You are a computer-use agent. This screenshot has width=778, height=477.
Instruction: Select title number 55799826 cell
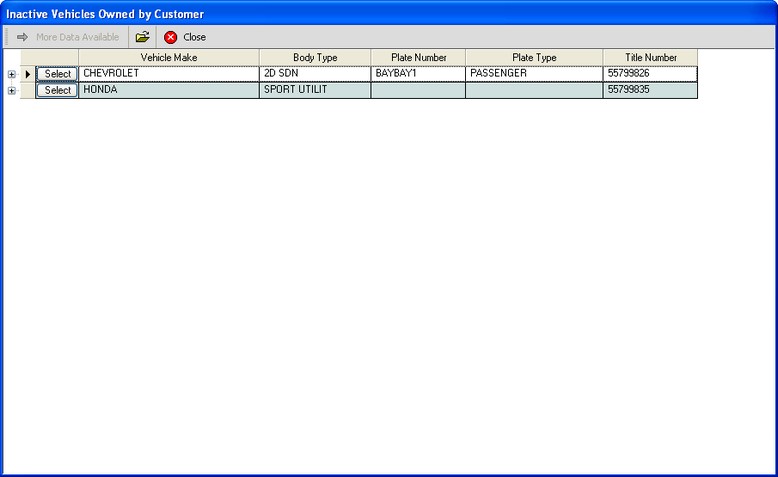point(650,74)
